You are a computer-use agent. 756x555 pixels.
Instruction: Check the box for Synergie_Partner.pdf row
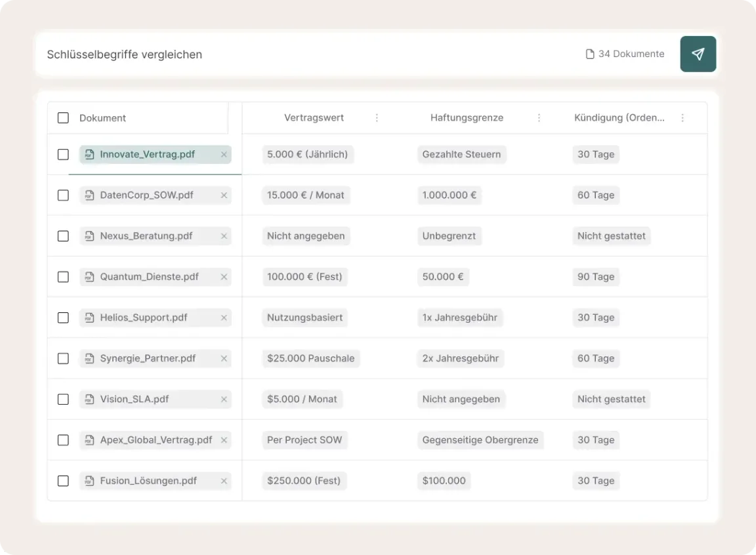pyautogui.click(x=63, y=358)
